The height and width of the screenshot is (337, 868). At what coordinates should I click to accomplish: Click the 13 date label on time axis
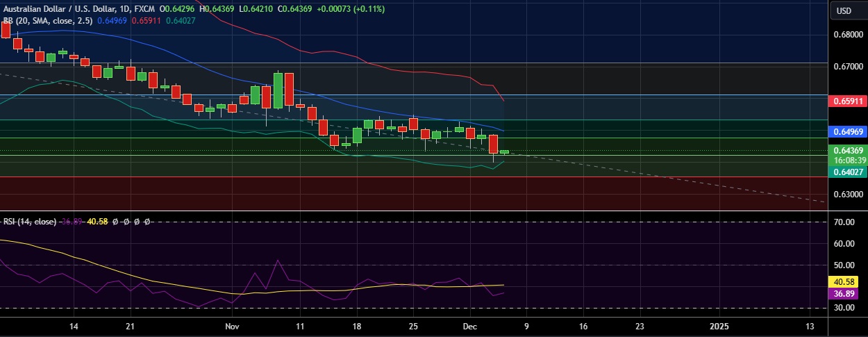tap(809, 326)
